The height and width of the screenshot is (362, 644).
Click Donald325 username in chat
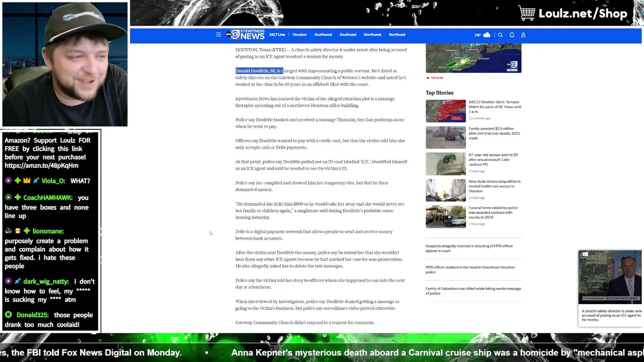(33, 315)
